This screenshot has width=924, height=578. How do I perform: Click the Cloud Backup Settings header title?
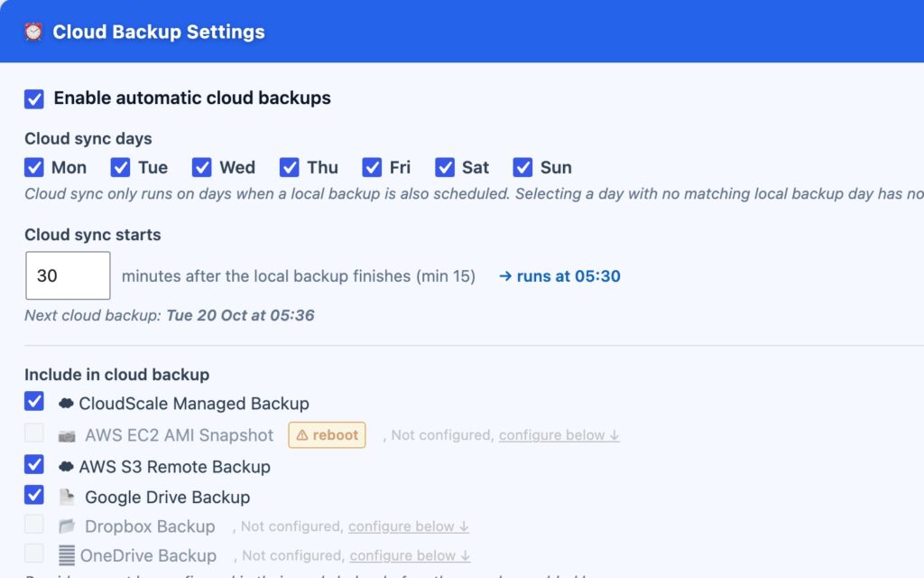click(159, 32)
